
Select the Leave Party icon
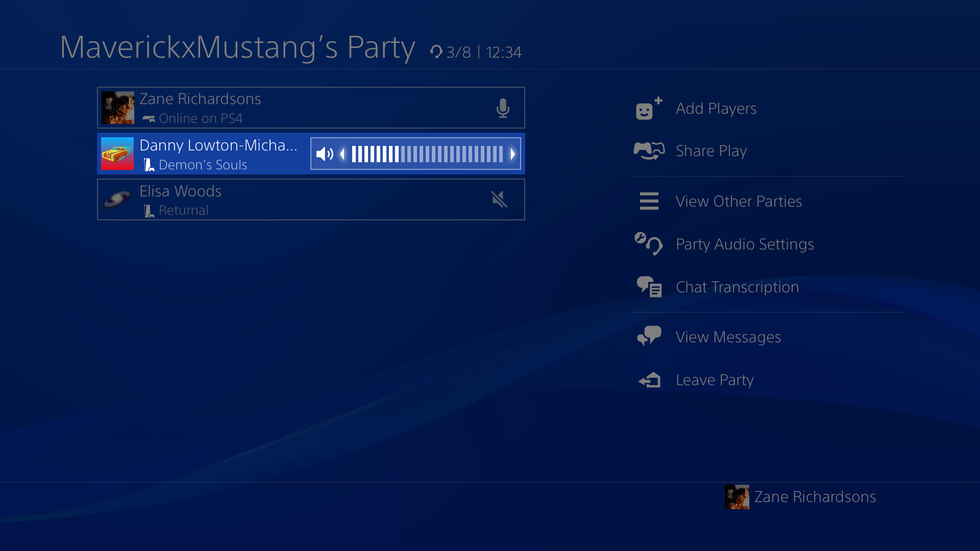[648, 380]
